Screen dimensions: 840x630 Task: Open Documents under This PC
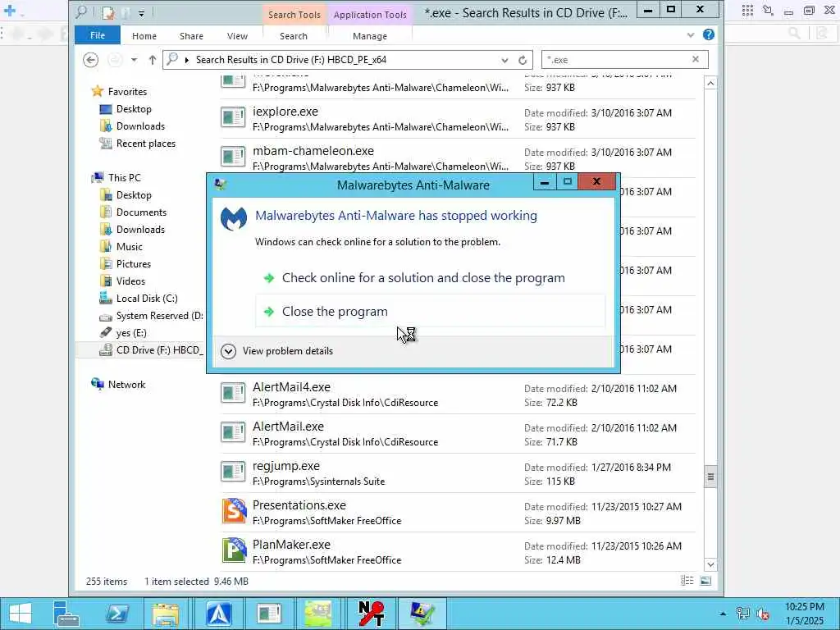point(141,212)
